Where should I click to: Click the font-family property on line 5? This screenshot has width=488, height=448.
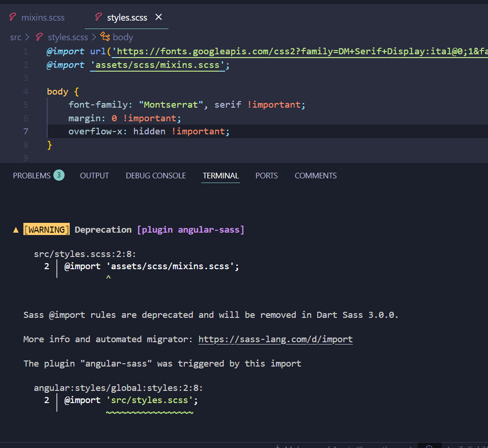point(98,104)
